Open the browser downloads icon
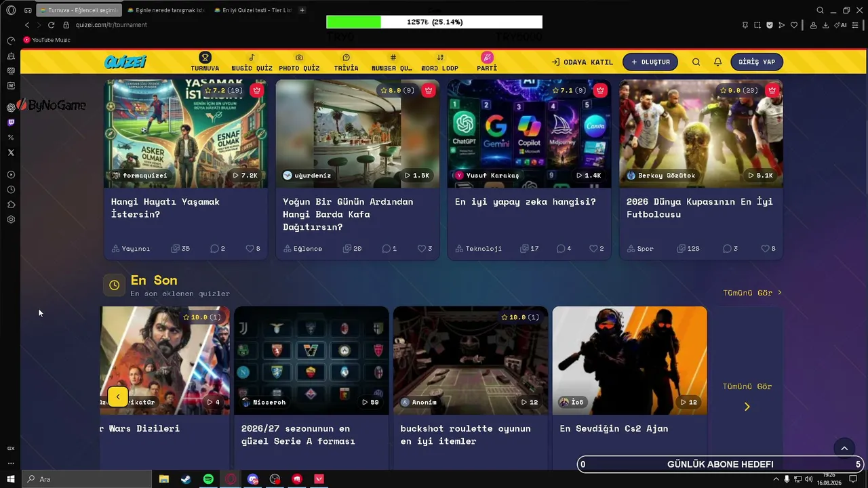The height and width of the screenshot is (488, 868). [825, 25]
